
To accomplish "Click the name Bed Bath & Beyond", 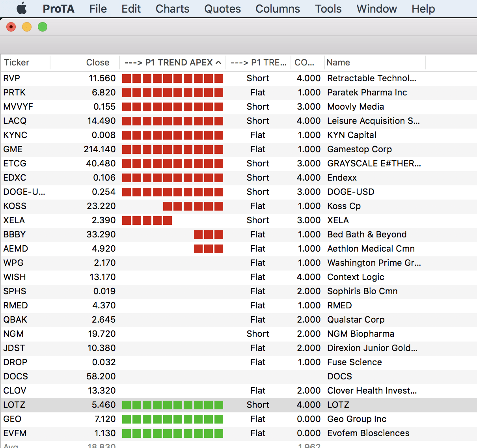I will coord(367,234).
